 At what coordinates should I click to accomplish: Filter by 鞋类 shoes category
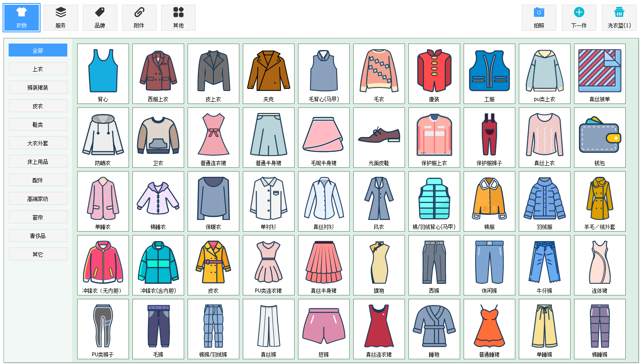(38, 125)
